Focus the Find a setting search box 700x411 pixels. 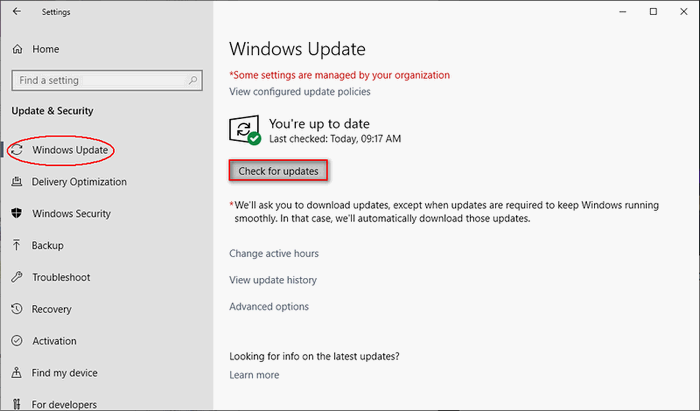coord(107,80)
